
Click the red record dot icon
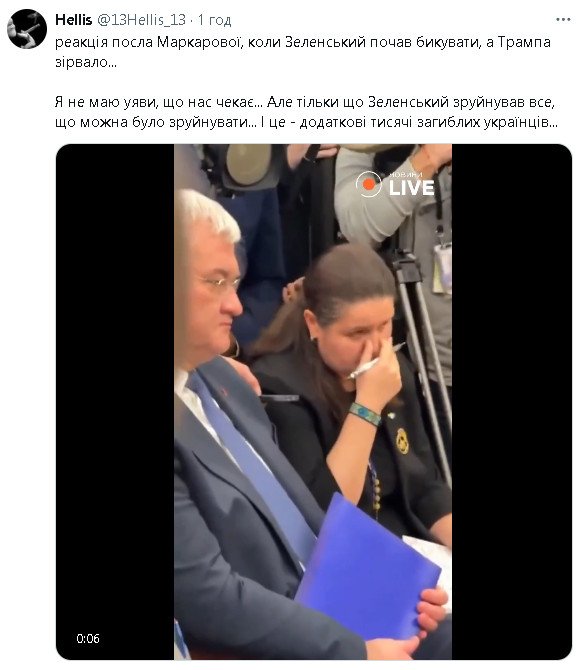368,184
